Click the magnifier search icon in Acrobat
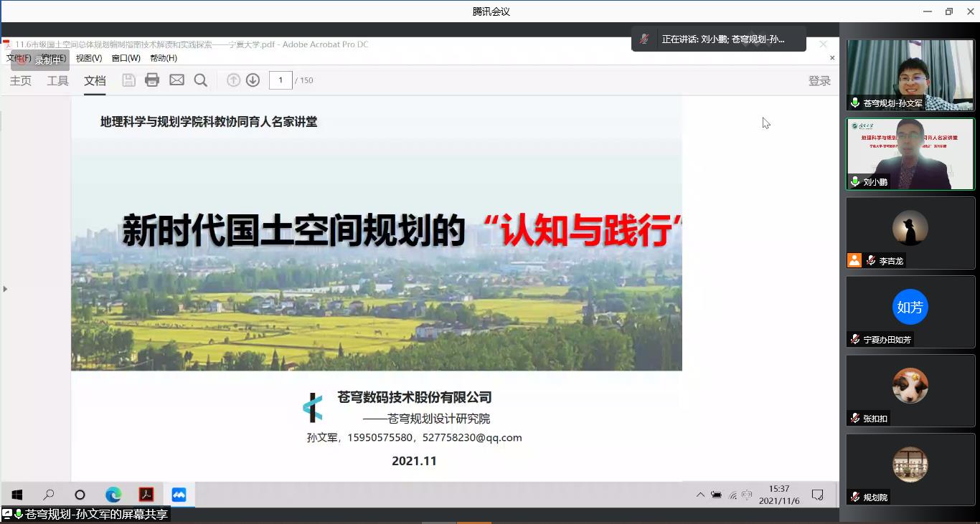 tap(201, 80)
